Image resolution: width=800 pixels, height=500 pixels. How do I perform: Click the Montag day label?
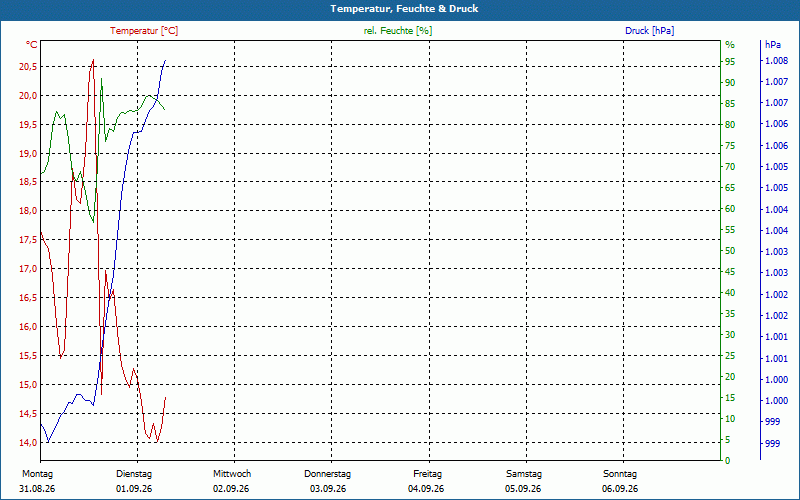37,474
